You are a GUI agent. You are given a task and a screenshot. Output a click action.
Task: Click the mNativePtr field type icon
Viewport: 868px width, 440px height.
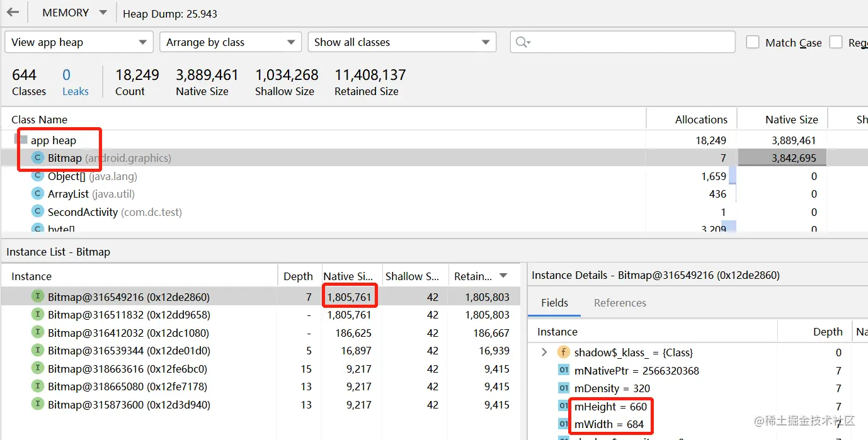pos(564,370)
